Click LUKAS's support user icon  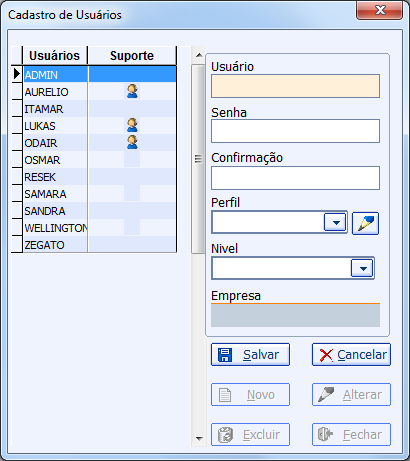(x=132, y=125)
